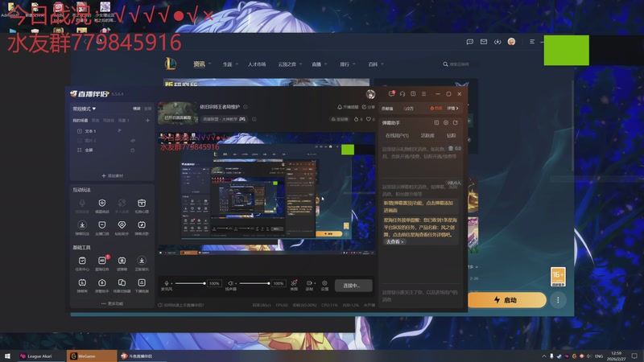Open 任务中心 task center tool

[x=82, y=261]
